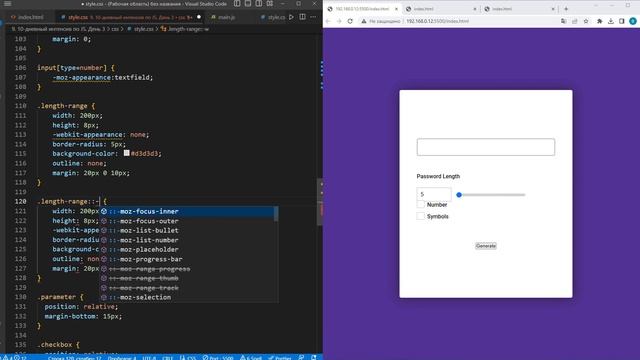640x360 pixels.
Task: Reload the browser page
Action: point(350,21)
